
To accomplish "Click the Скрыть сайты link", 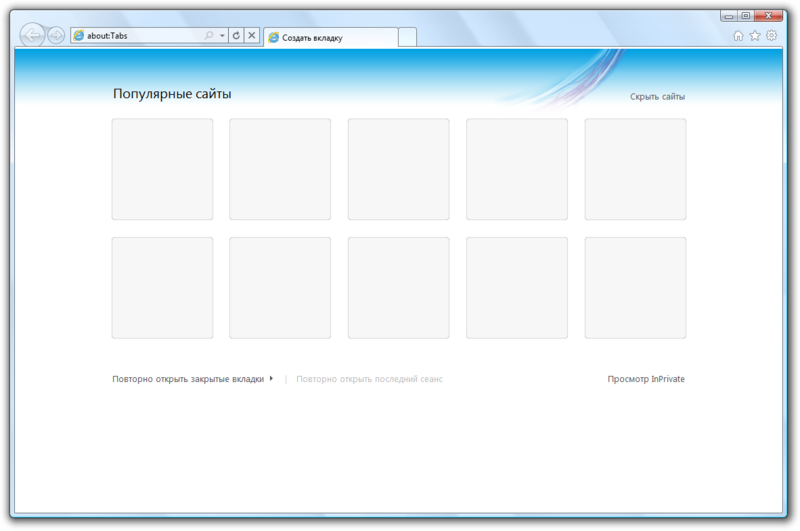I will [x=657, y=96].
